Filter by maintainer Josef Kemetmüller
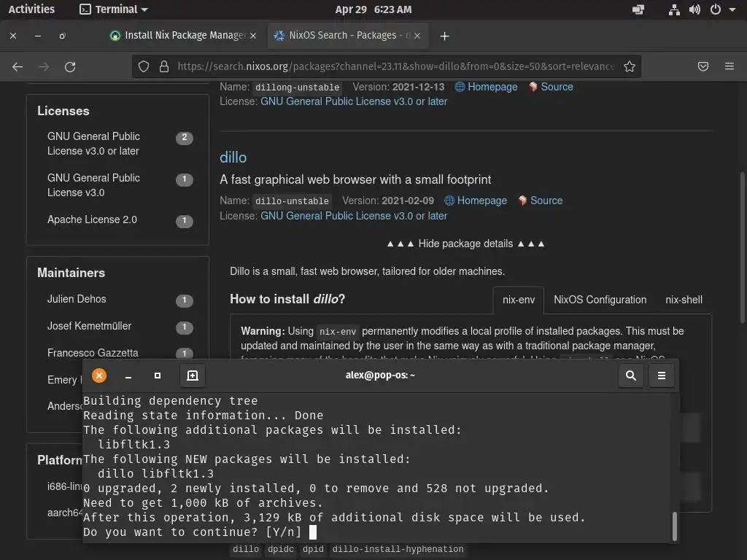The width and height of the screenshot is (747, 560). point(120,326)
